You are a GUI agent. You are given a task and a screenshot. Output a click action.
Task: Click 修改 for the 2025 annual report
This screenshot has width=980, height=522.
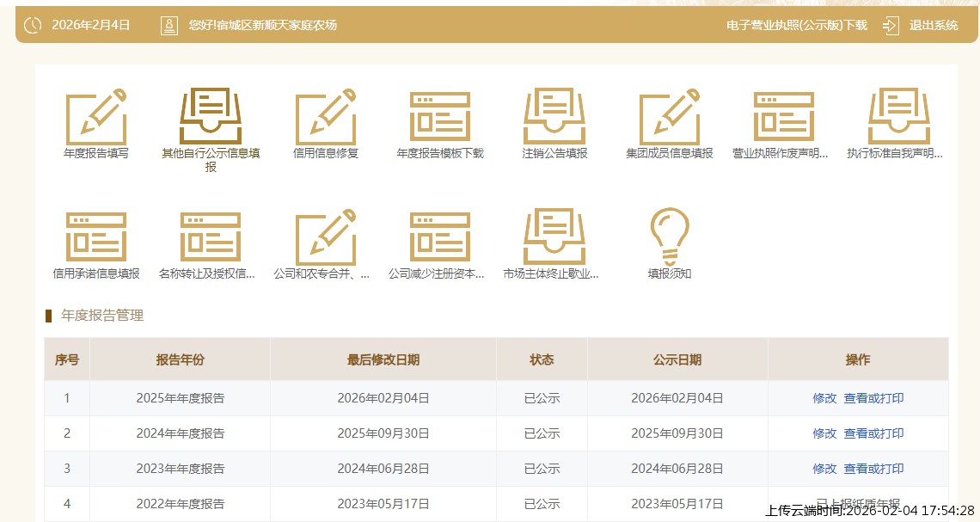pos(824,398)
